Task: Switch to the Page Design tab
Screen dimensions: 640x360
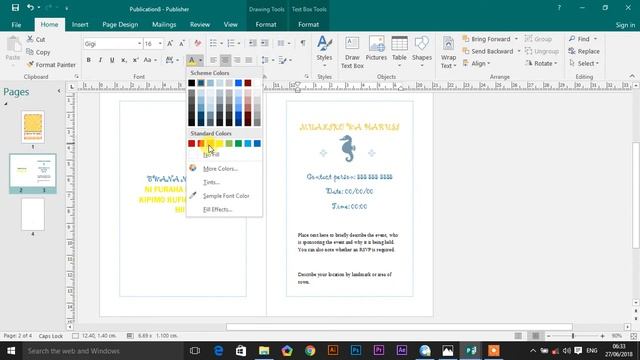Action: click(120, 24)
